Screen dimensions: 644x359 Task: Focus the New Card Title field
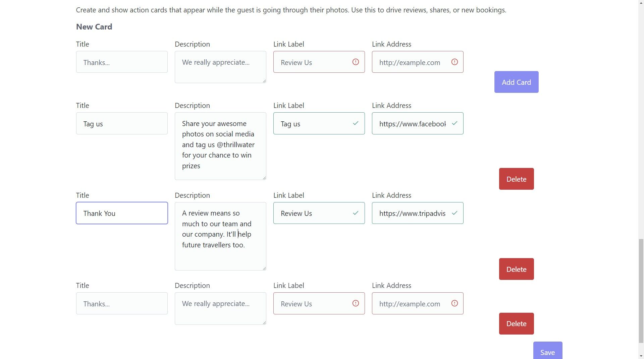coord(122,62)
